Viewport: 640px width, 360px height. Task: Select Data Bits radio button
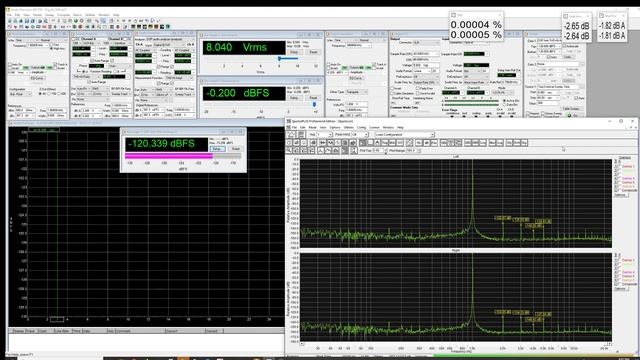click(x=504, y=104)
